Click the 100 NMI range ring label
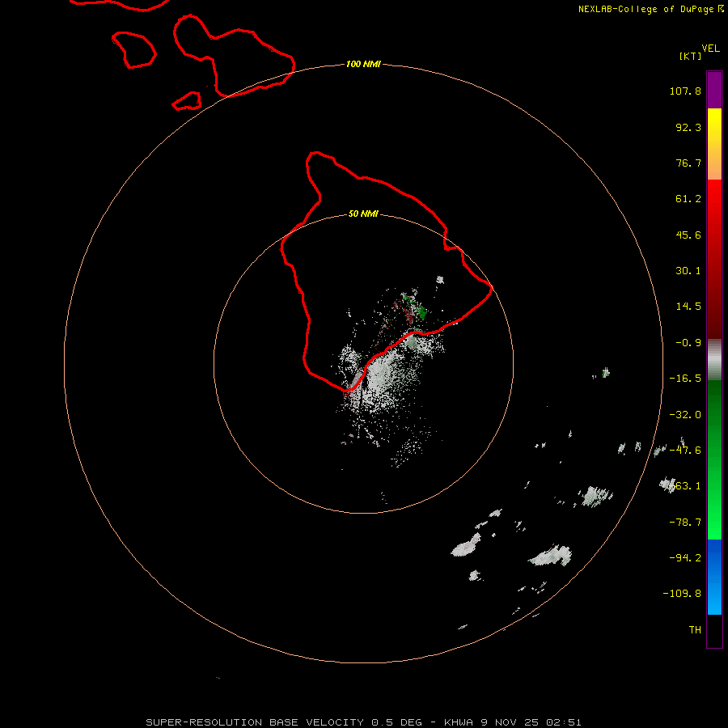Screen dimensions: 728x728 [x=363, y=64]
